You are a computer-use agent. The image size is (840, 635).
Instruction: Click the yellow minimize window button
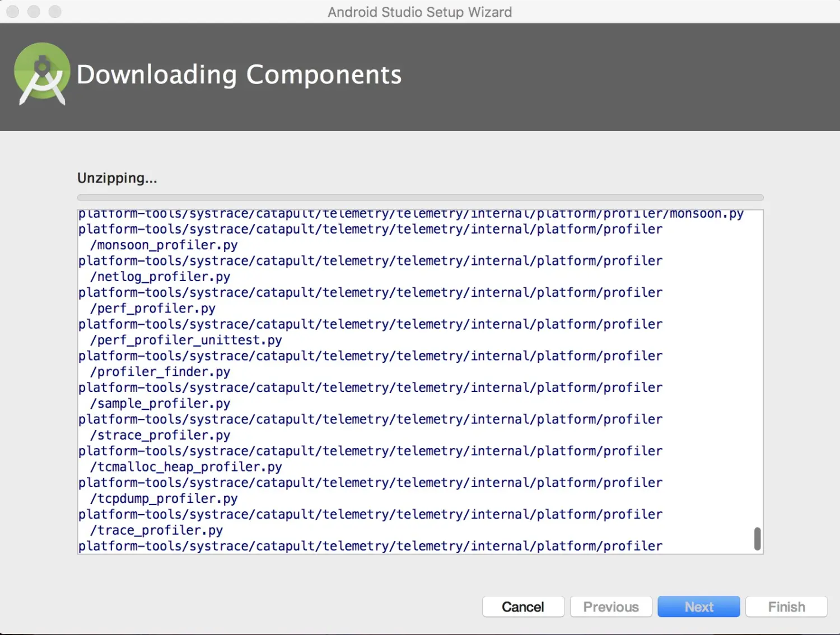point(34,11)
